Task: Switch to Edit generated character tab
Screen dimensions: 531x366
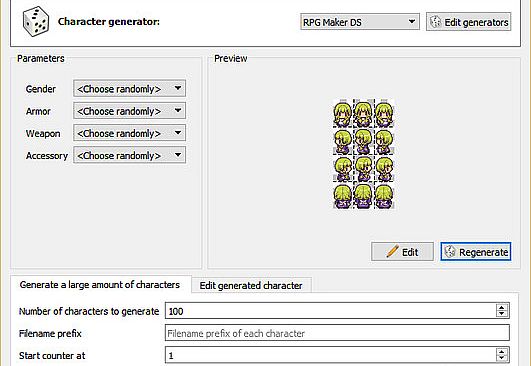Action: 251,285
